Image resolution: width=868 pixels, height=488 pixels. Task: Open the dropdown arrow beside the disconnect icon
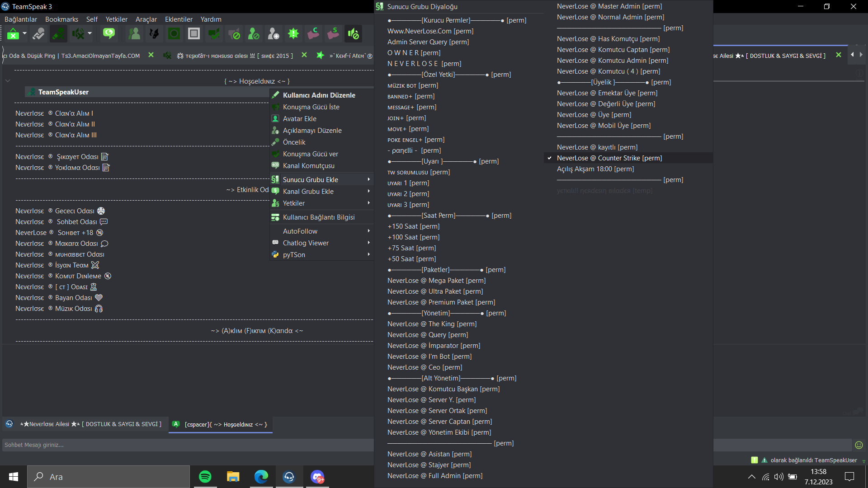click(25, 33)
